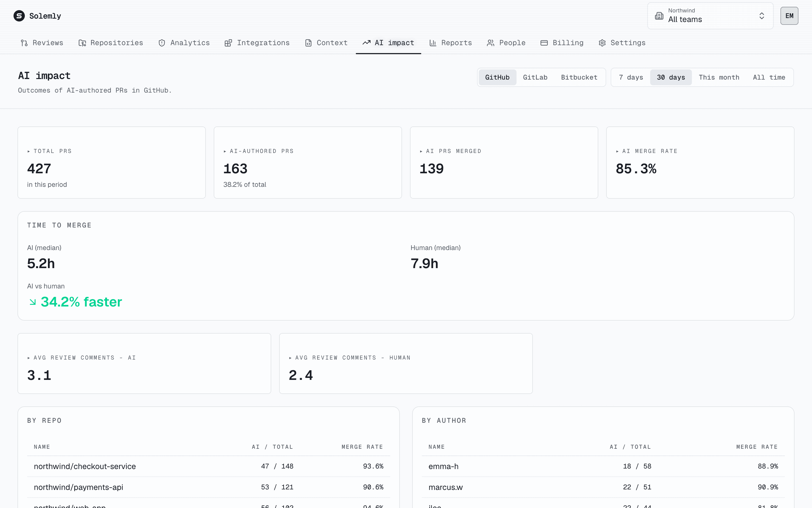Switch provider to GitLab
The image size is (812, 508).
[x=535, y=77]
